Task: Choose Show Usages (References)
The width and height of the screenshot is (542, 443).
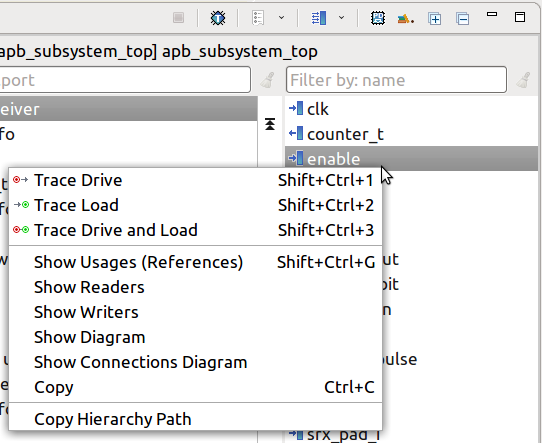Action: click(x=195, y=262)
